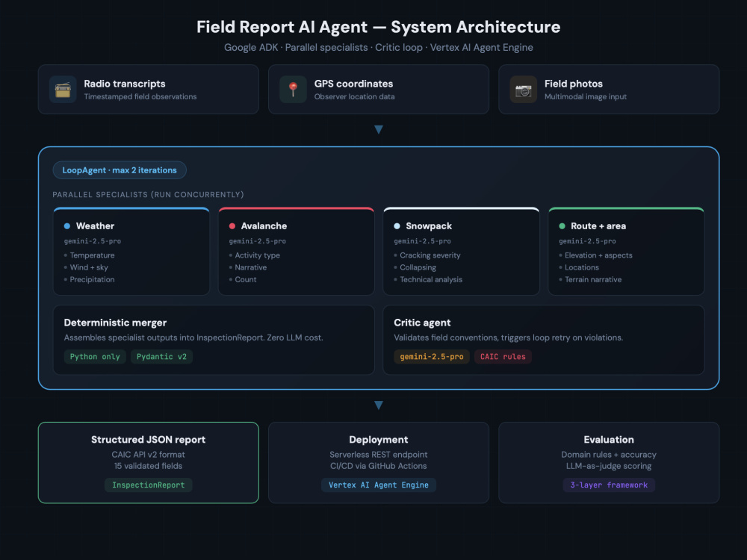Click the Structured JSON report heading
Screen dimensions: 747x560
point(148,440)
